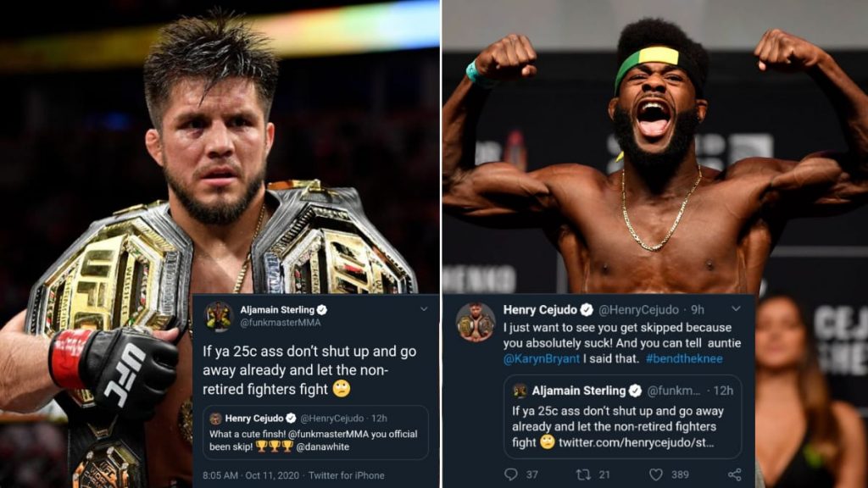Click the small Henry Cejudo avatar in quoted tweet
Viewport: 868px width, 488px height.
[215, 419]
